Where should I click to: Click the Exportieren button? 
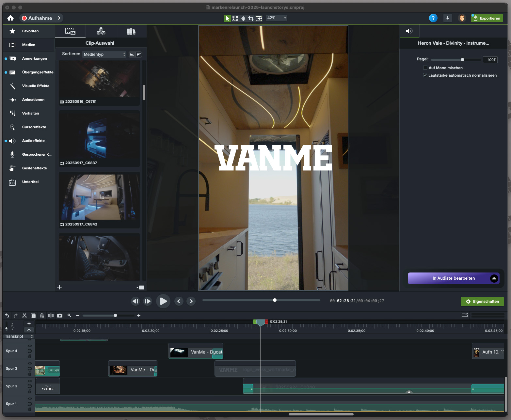pyautogui.click(x=487, y=18)
